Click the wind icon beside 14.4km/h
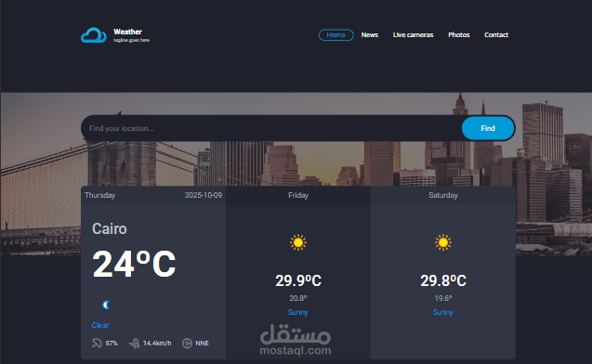 pos(134,343)
